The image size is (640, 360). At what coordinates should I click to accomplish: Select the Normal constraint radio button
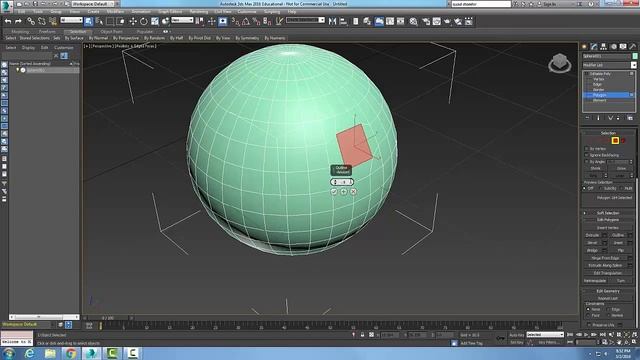pyautogui.click(x=609, y=316)
